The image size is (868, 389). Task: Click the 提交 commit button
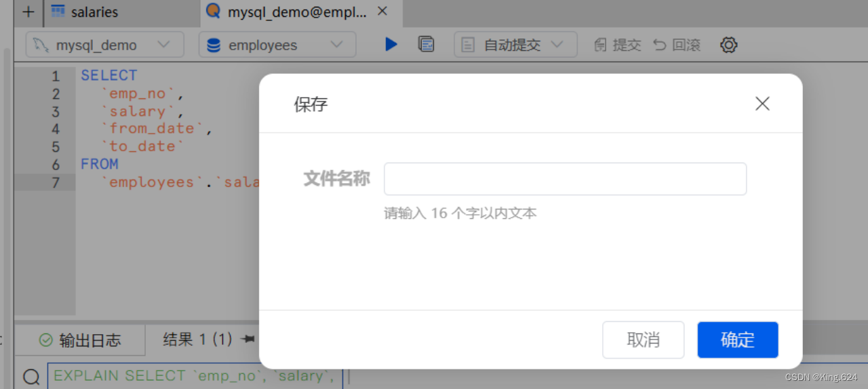pyautogui.click(x=617, y=45)
